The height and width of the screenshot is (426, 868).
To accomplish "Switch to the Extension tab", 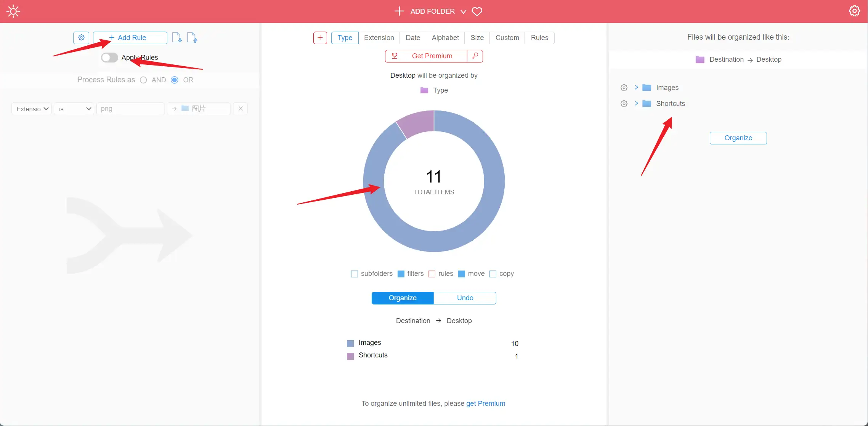I will (x=379, y=38).
